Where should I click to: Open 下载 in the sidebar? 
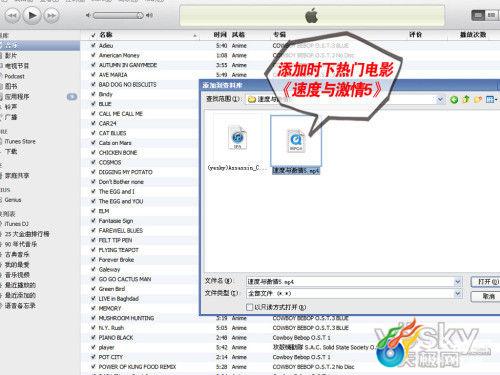click(x=11, y=151)
